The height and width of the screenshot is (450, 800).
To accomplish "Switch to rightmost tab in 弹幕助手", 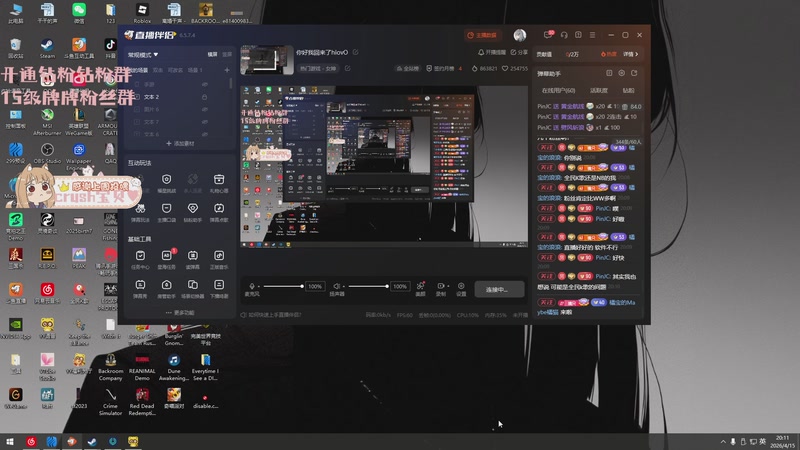I will (629, 90).
